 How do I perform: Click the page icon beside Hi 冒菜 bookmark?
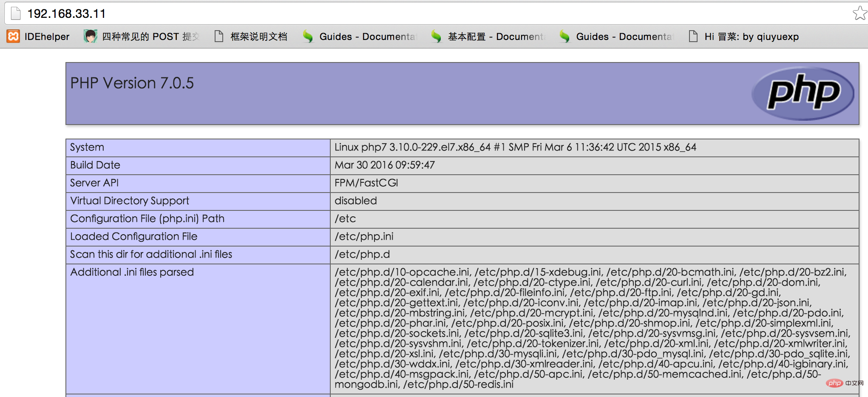693,37
